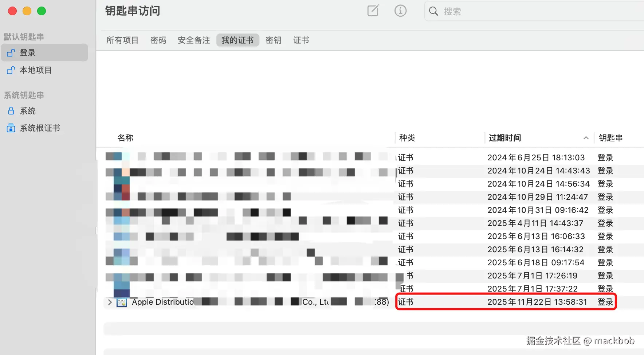Viewport: 644px width, 355px height.
Task: Select the Apple Distribution certificate name
Action: click(x=260, y=302)
